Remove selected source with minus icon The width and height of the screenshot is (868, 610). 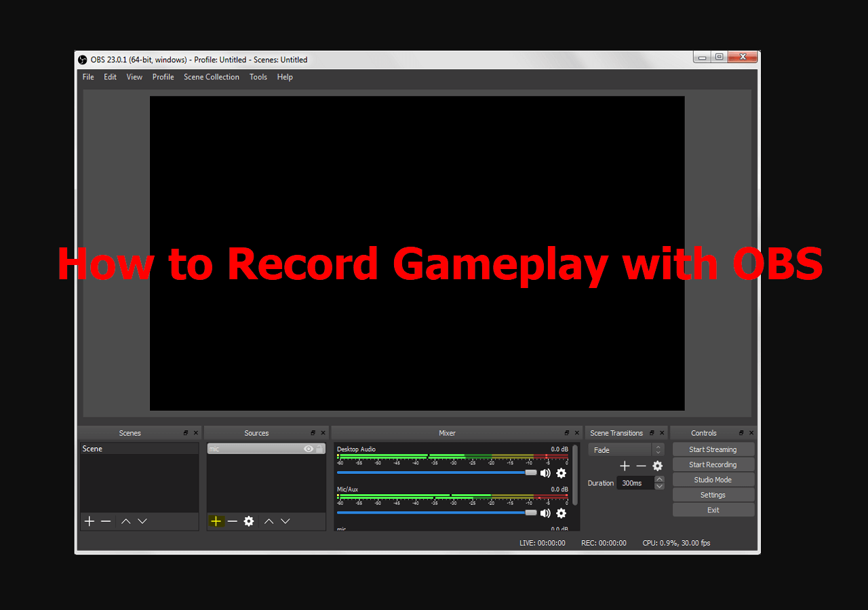(x=233, y=521)
